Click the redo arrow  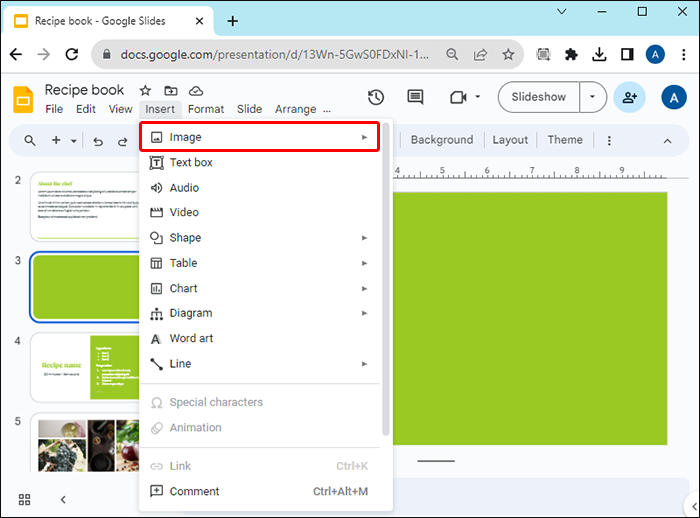point(122,142)
